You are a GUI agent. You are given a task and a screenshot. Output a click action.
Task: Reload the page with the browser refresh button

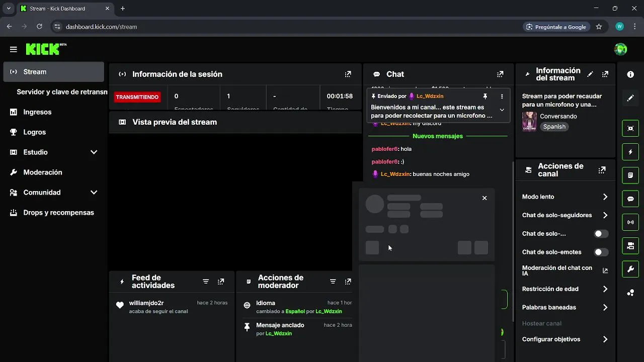click(x=39, y=27)
